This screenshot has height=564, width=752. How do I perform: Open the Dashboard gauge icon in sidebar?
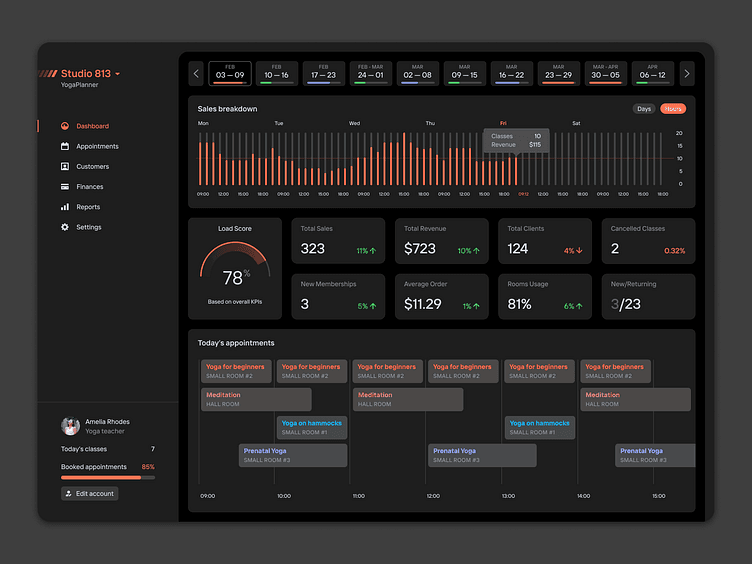[65, 126]
